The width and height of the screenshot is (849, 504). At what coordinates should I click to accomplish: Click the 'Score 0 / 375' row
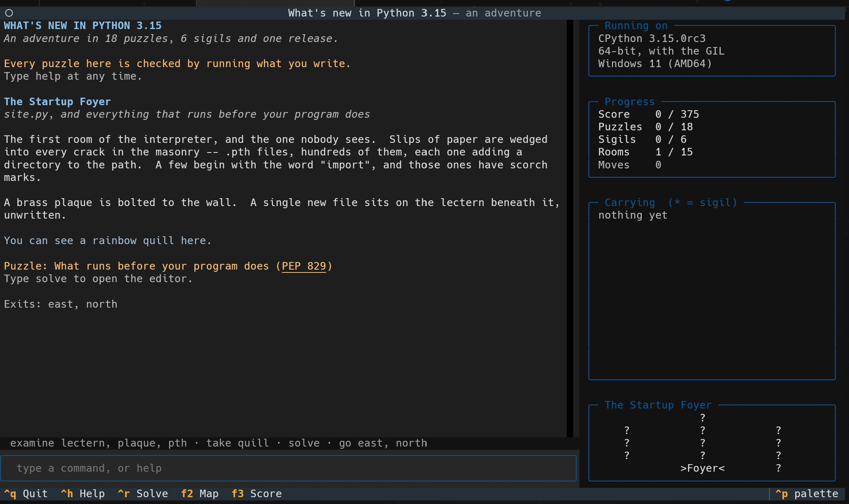649,114
